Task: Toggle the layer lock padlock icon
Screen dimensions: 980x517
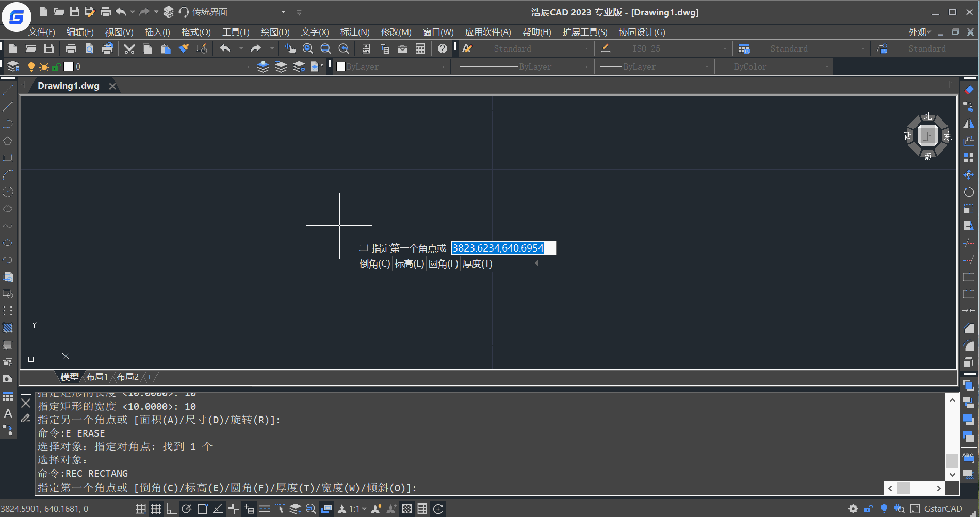Action: 56,67
